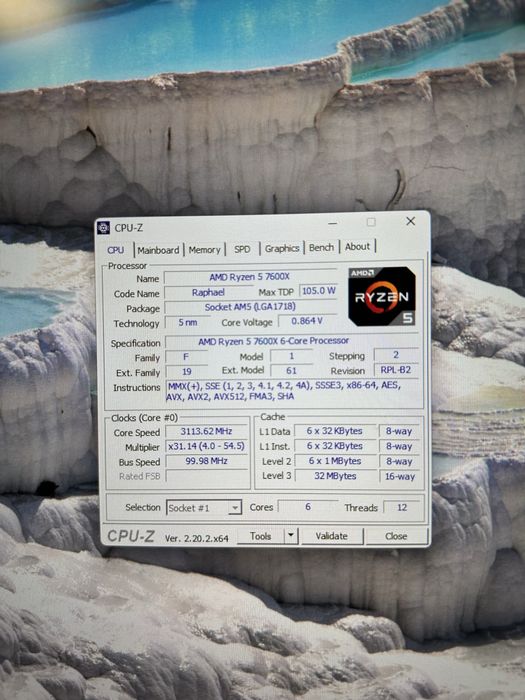Click the L1 Data value 6 x 32 KBytes

pyautogui.click(x=334, y=431)
